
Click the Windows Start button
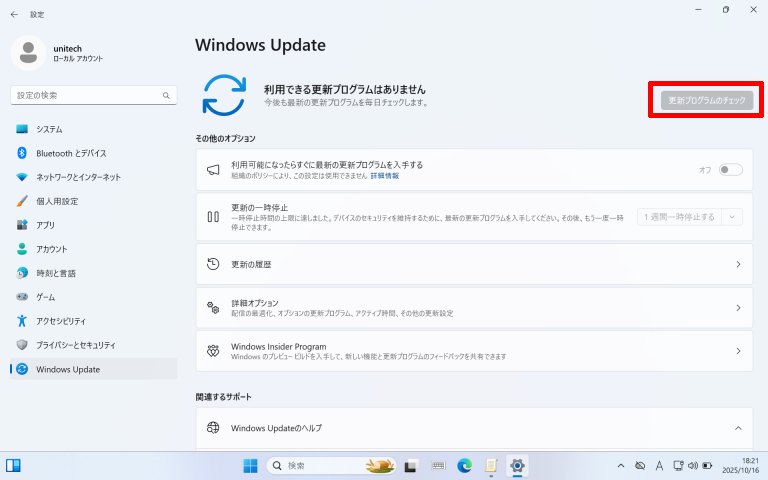click(249, 466)
